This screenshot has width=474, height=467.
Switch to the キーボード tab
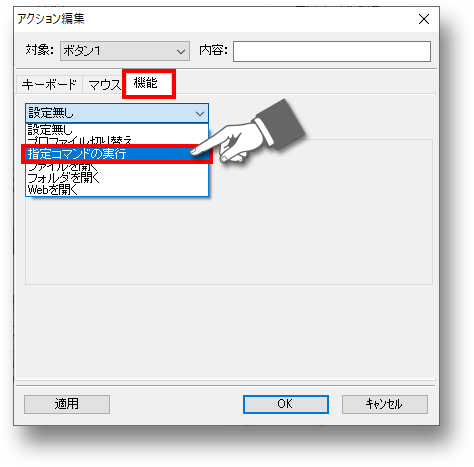49,85
